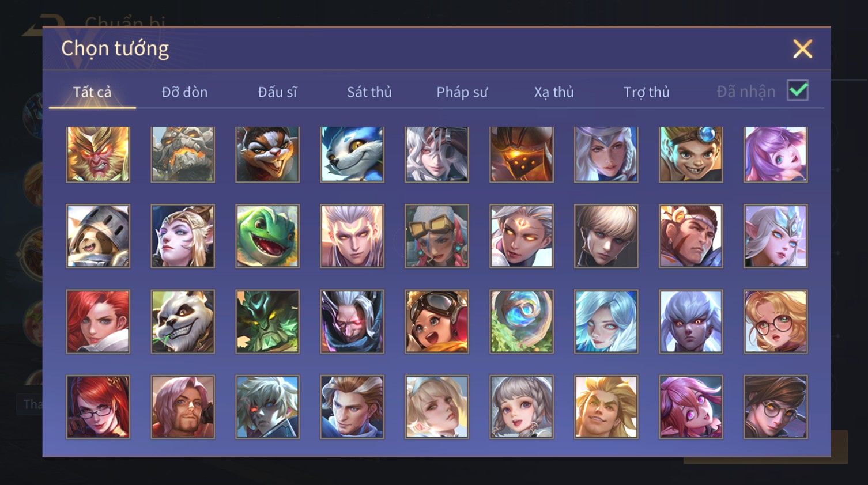868x485 pixels.
Task: Show the Pháp sư hero list
Action: tap(462, 92)
